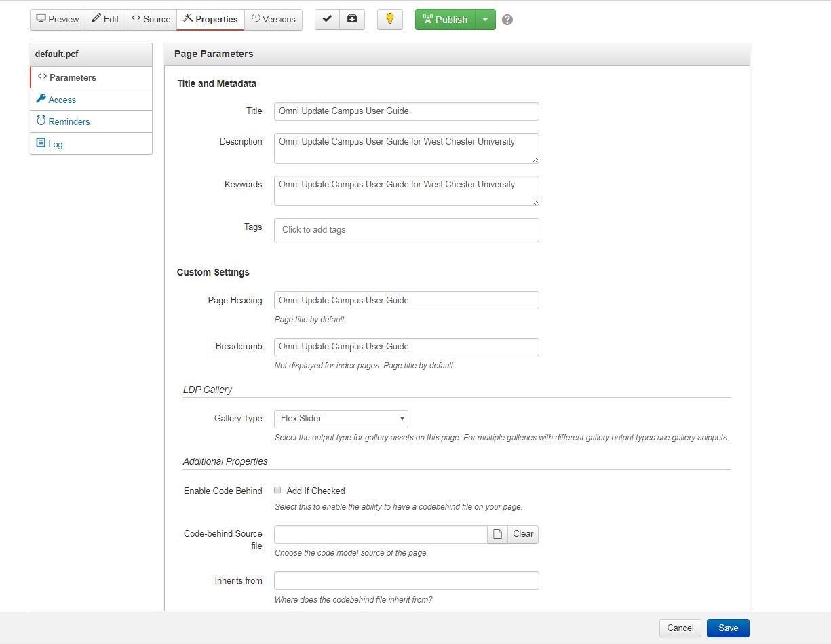Expand the Publish dropdown arrow
This screenshot has width=831, height=644.
point(485,20)
